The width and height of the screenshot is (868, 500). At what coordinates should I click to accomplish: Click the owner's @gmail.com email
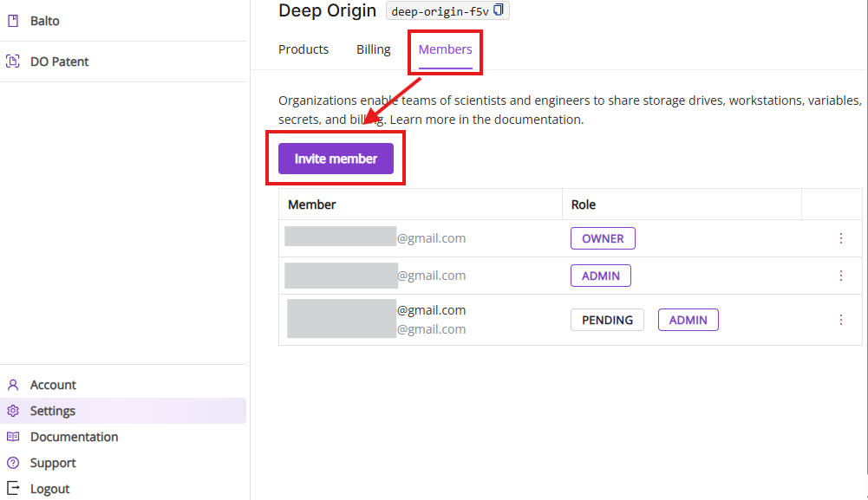click(431, 238)
